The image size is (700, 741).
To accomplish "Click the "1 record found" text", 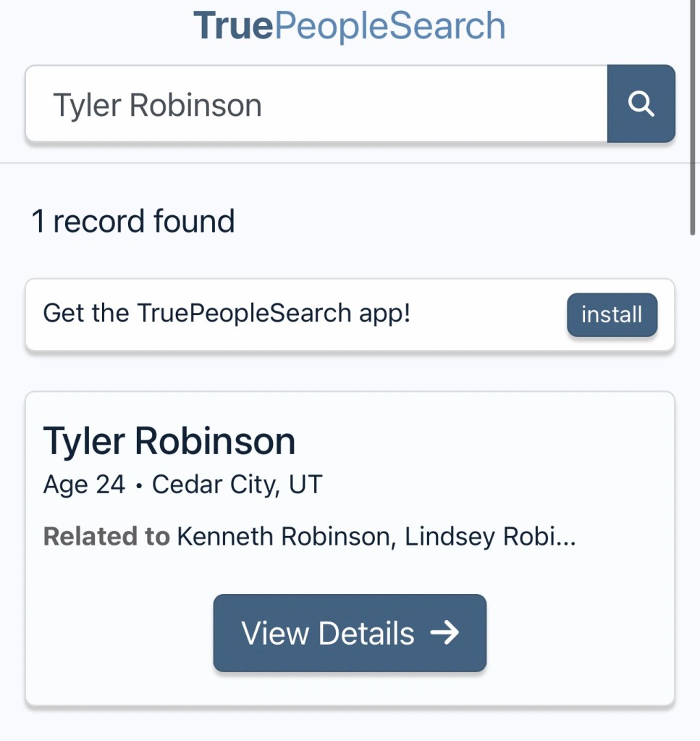I will pos(133,221).
